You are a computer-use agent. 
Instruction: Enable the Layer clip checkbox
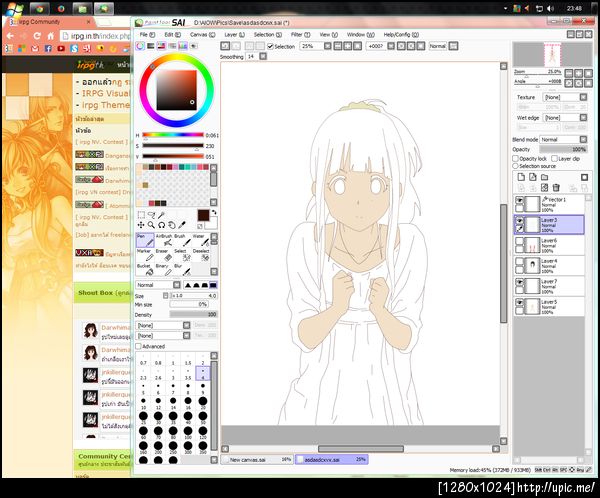point(554,158)
